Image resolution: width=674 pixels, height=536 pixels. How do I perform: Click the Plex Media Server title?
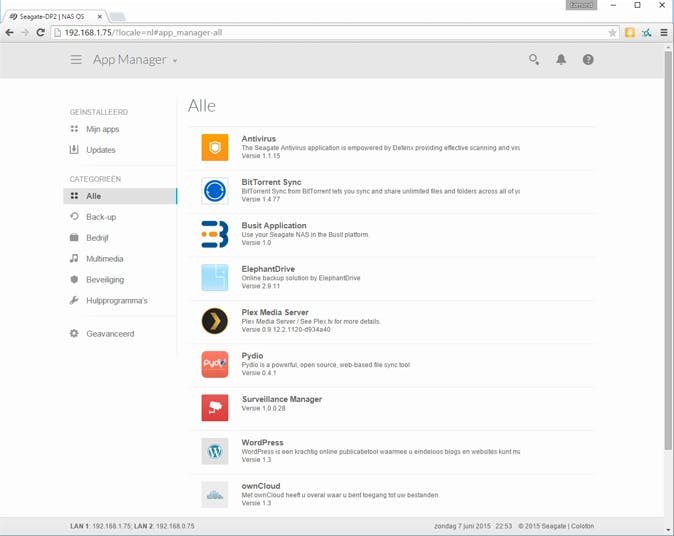[x=275, y=312]
